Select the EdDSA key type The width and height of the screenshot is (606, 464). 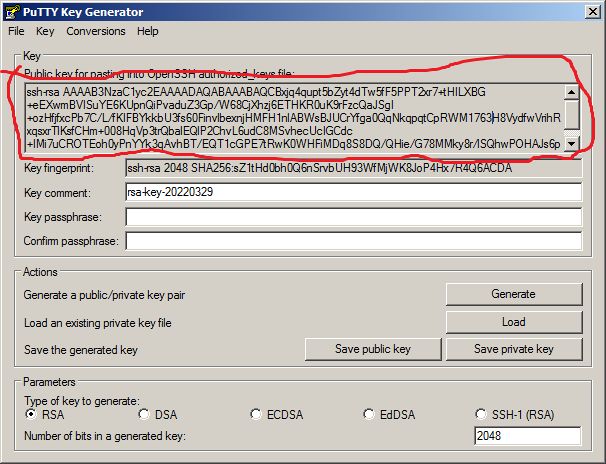370,414
